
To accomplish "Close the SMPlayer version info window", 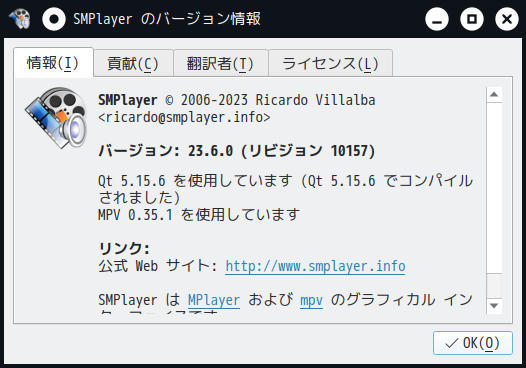I will tap(507, 19).
